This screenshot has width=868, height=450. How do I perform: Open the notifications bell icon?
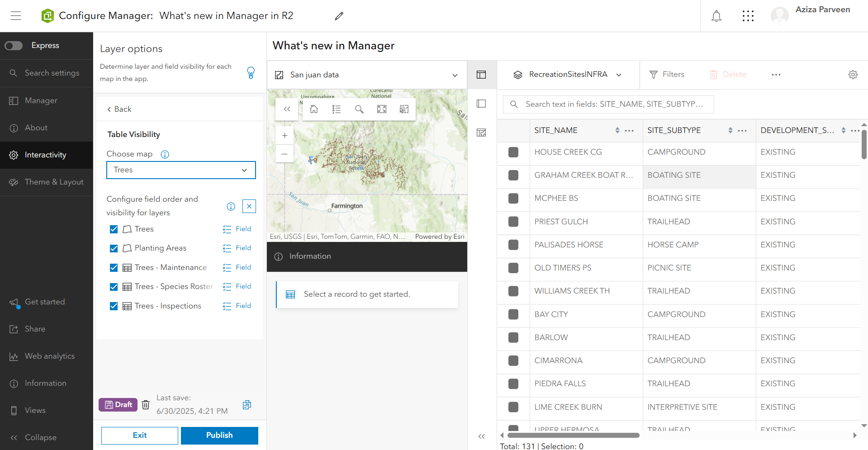pyautogui.click(x=716, y=16)
